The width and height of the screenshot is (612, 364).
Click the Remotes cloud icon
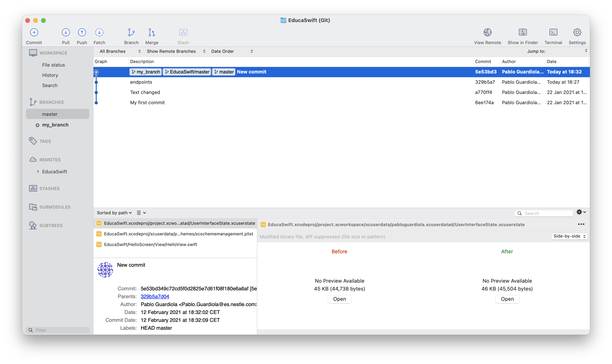(x=33, y=160)
